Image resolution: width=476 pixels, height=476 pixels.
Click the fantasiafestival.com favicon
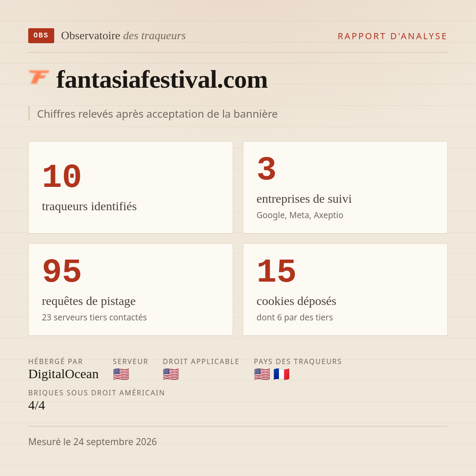tap(39, 77)
